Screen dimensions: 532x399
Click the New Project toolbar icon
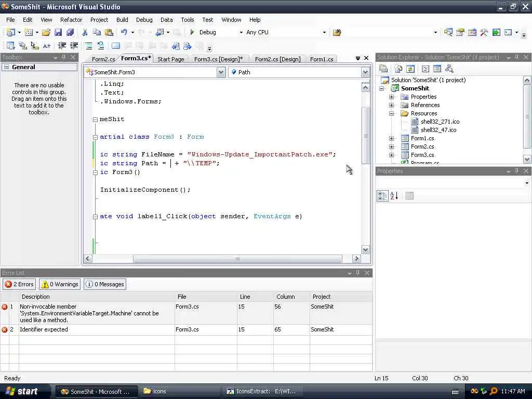[10, 32]
